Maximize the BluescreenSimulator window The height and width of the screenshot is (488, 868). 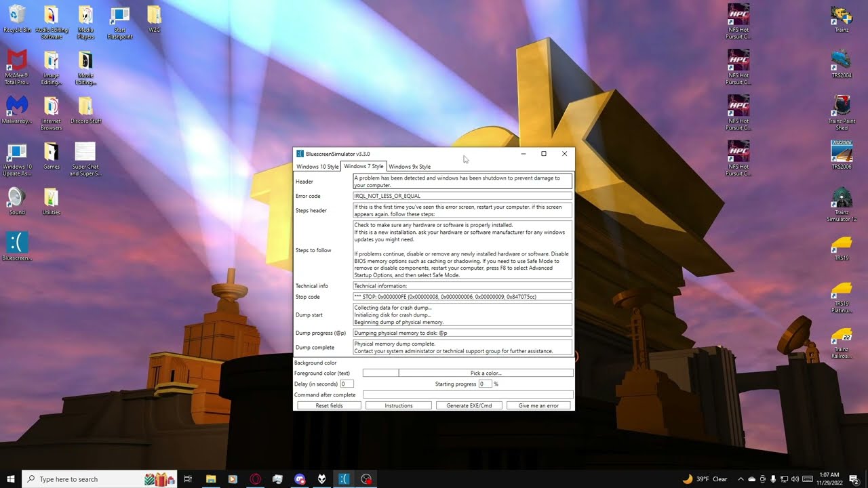544,154
